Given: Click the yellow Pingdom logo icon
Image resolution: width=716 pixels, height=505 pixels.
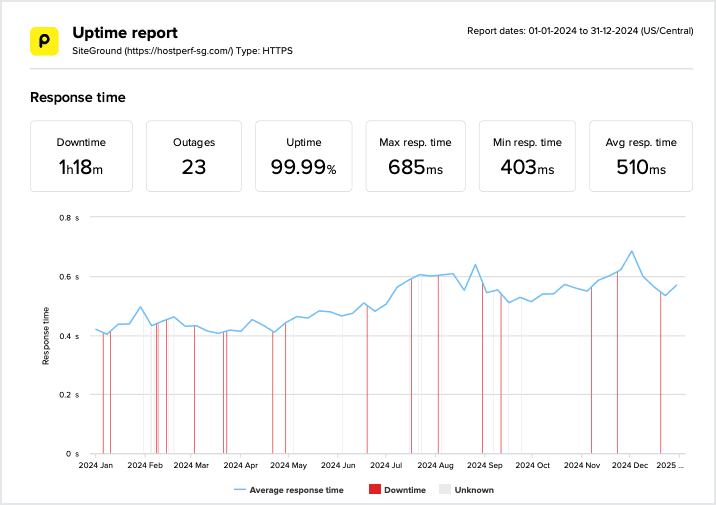Looking at the screenshot, I should [44, 41].
